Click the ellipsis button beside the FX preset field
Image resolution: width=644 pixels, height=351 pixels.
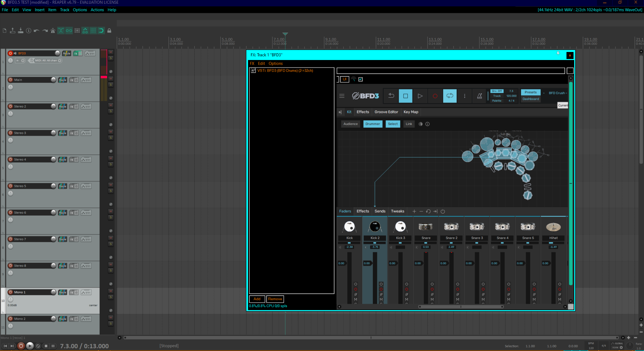pos(570,71)
